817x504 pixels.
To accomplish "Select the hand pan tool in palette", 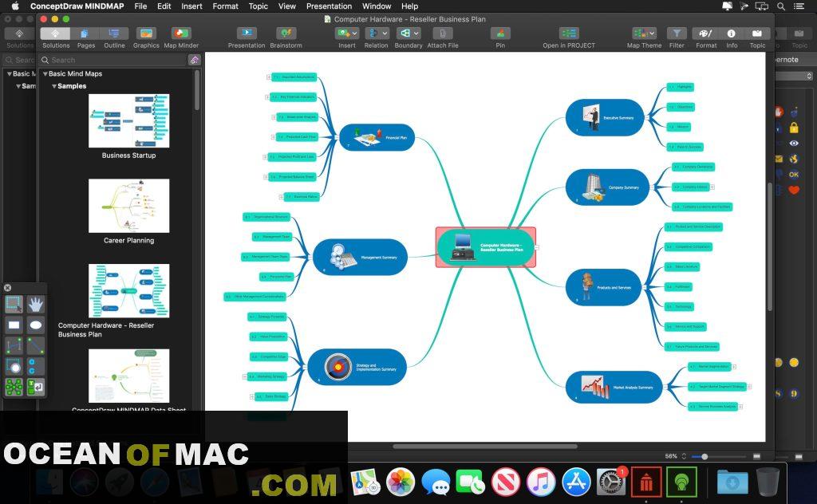I will click(x=35, y=304).
